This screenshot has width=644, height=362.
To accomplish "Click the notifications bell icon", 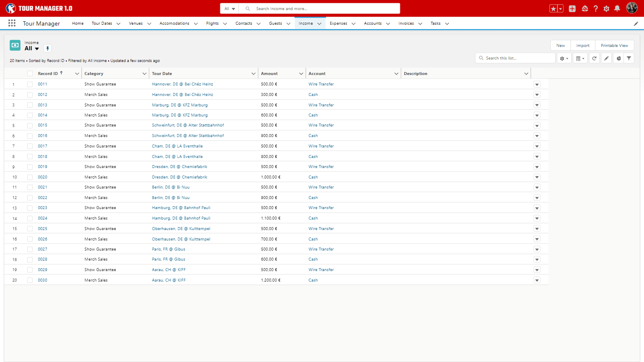I will [617, 8].
